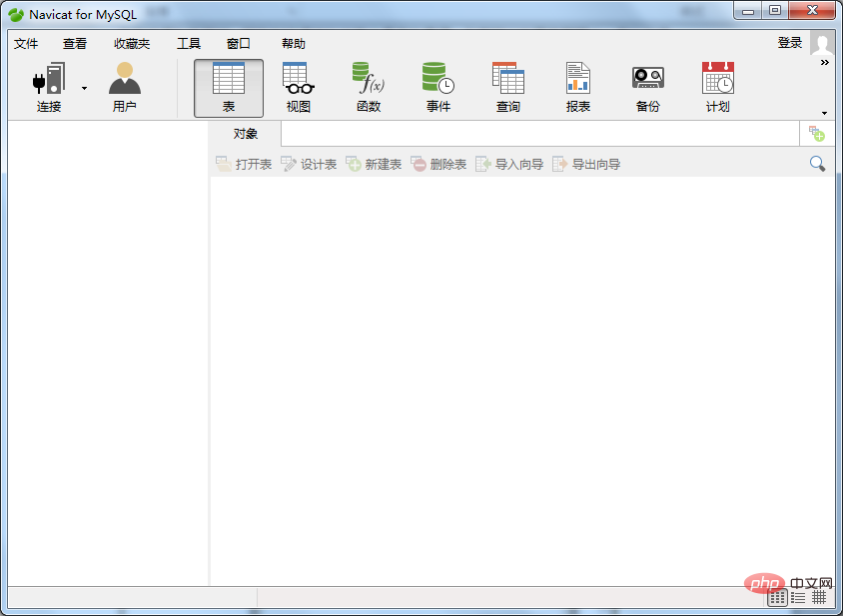The width and height of the screenshot is (843, 616).
Task: Click Export Wizard (导出向导) button
Action: [586, 164]
